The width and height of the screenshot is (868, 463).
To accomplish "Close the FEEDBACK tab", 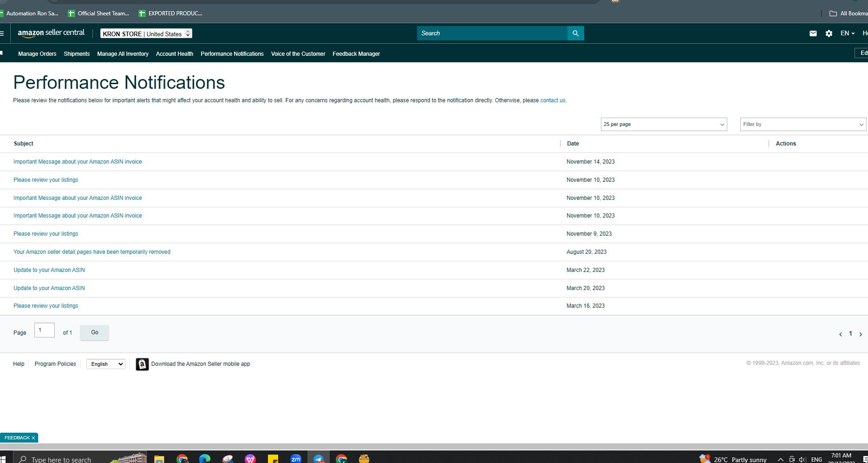I will coord(33,438).
